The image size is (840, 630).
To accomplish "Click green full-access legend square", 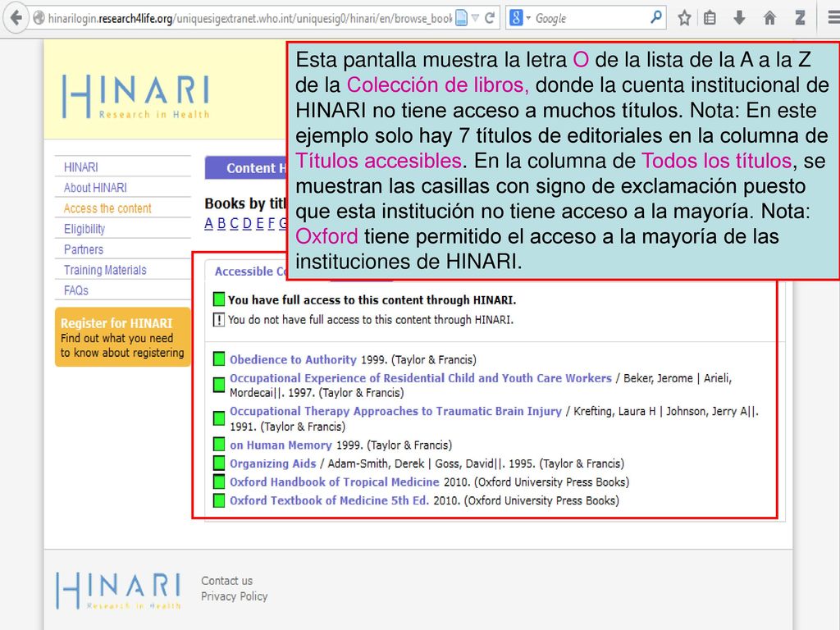I will (218, 299).
